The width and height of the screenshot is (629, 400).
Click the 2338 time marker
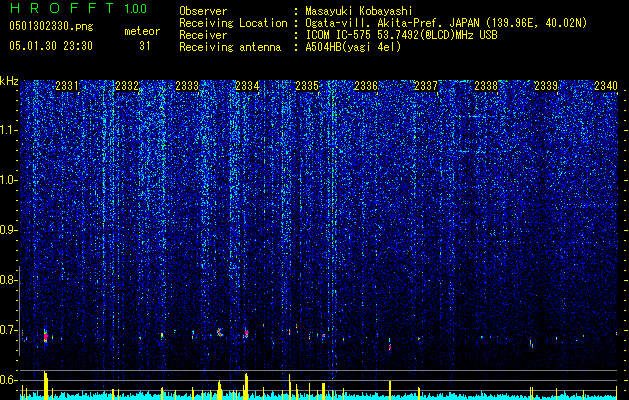[x=486, y=86]
